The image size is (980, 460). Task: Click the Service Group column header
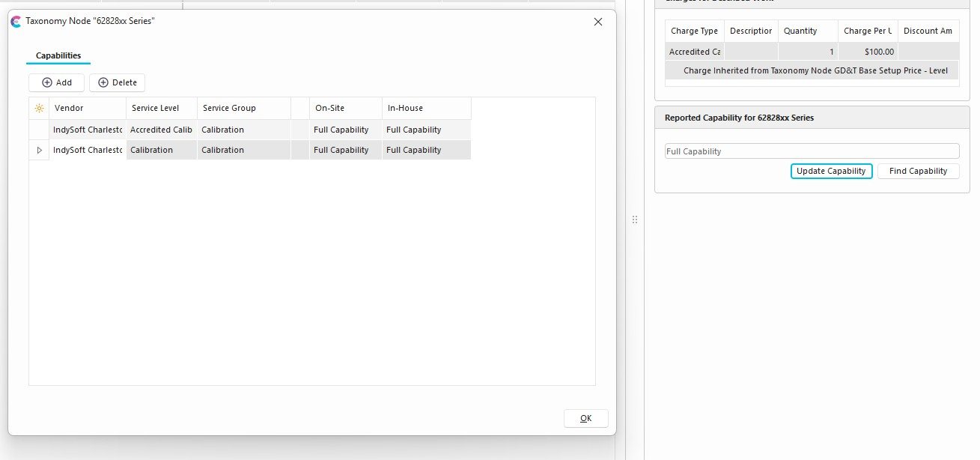[x=243, y=109]
